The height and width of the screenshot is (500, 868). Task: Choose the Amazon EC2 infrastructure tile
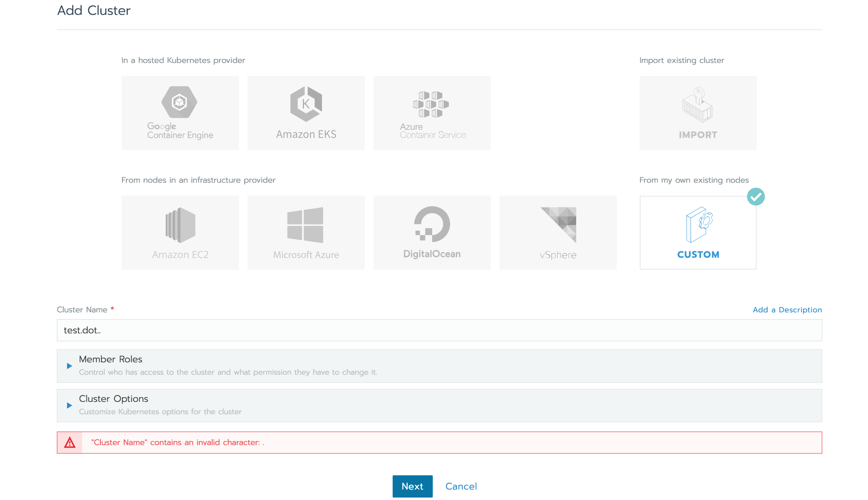tap(180, 232)
